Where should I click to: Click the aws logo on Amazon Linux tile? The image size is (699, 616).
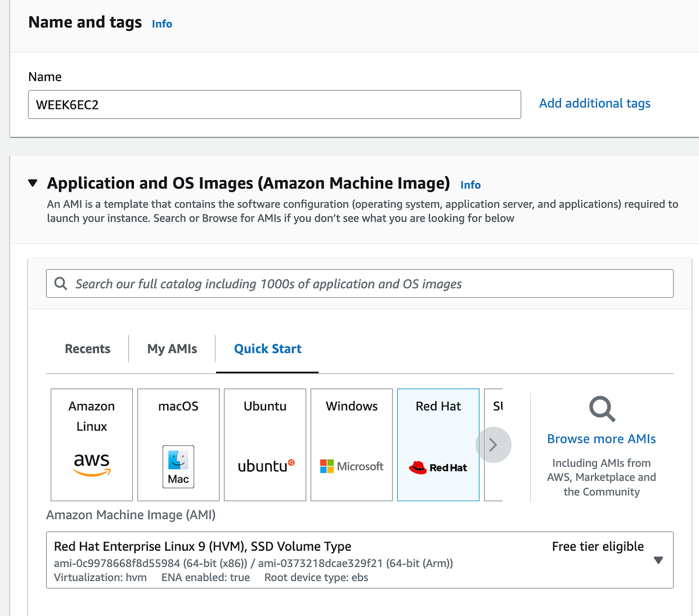point(91,463)
